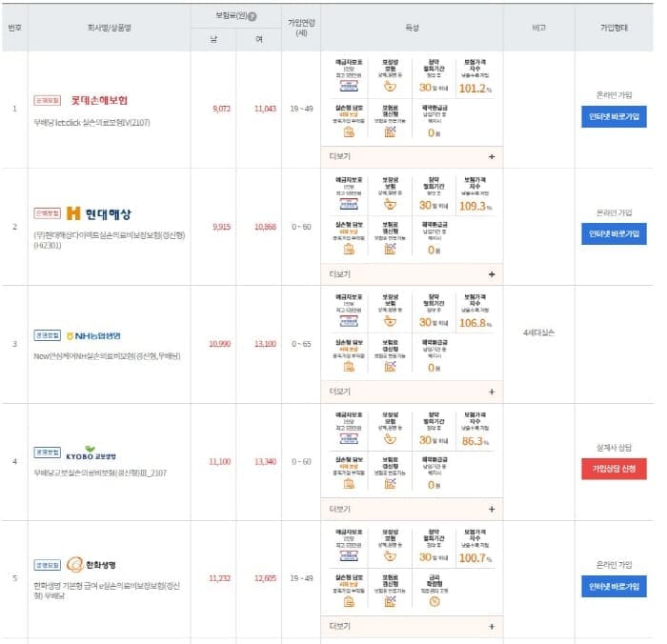Open New안심케어NH실손의료비보험 product name
Image resolution: width=667 pixels, height=644 pixels.
[107, 356]
